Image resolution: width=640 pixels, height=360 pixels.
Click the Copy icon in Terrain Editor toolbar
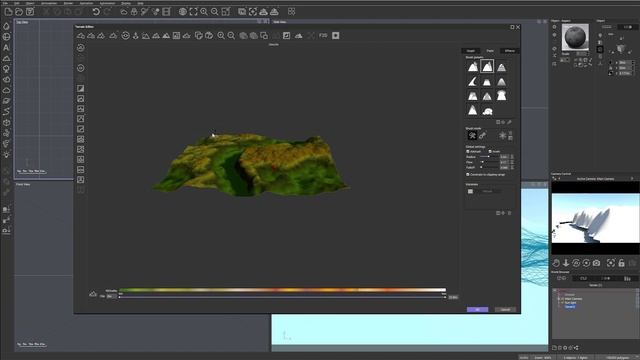[x=199, y=36]
